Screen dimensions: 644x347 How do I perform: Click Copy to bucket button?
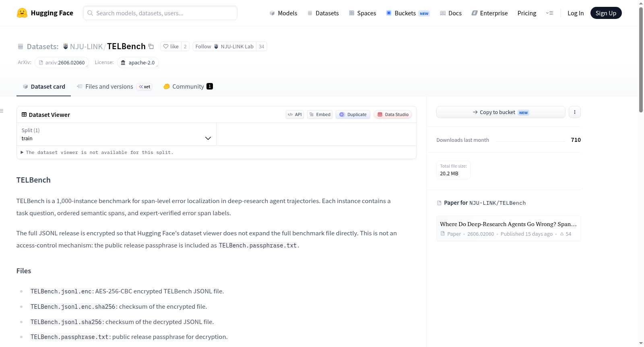tap(501, 112)
